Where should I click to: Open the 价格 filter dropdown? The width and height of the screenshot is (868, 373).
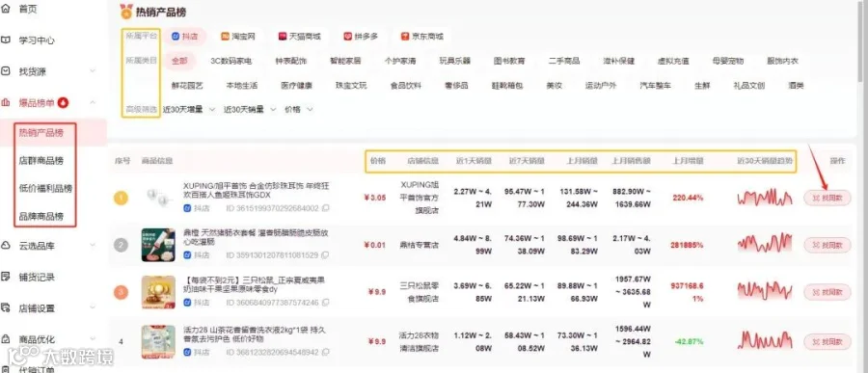(299, 110)
